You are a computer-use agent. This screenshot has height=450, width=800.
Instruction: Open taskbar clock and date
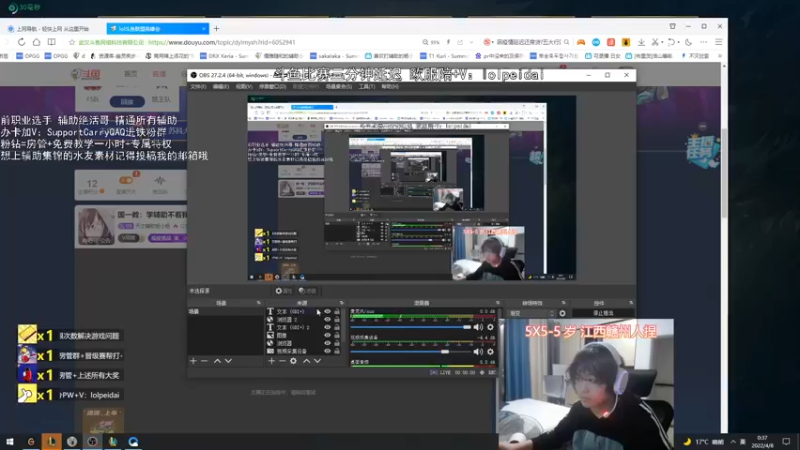(762, 441)
